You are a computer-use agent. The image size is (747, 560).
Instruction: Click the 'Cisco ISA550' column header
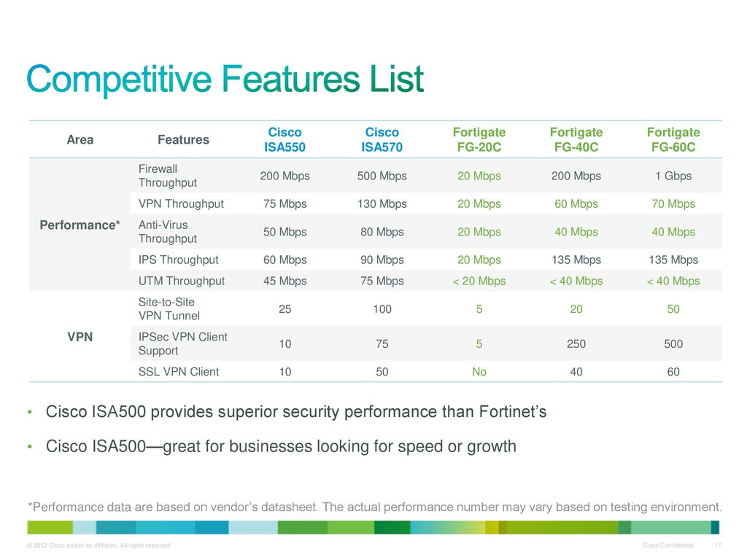(x=285, y=139)
